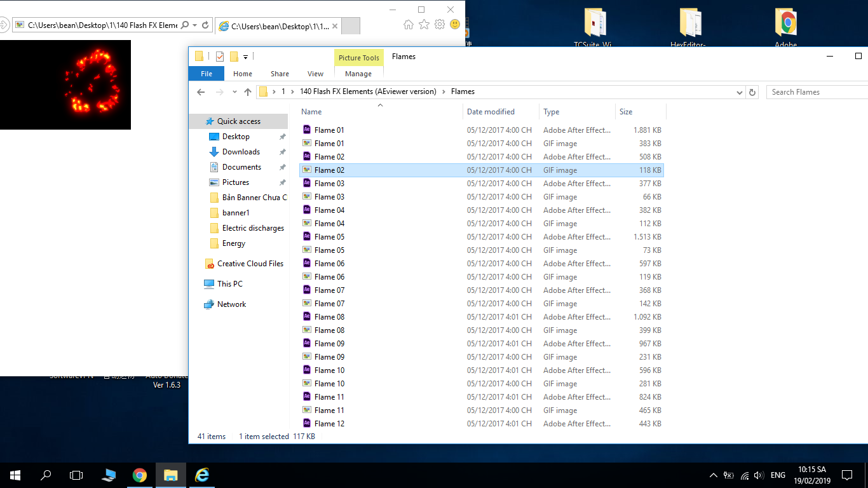This screenshot has width=868, height=488.
Task: Click Task View icon on taskbar
Action: click(76, 475)
